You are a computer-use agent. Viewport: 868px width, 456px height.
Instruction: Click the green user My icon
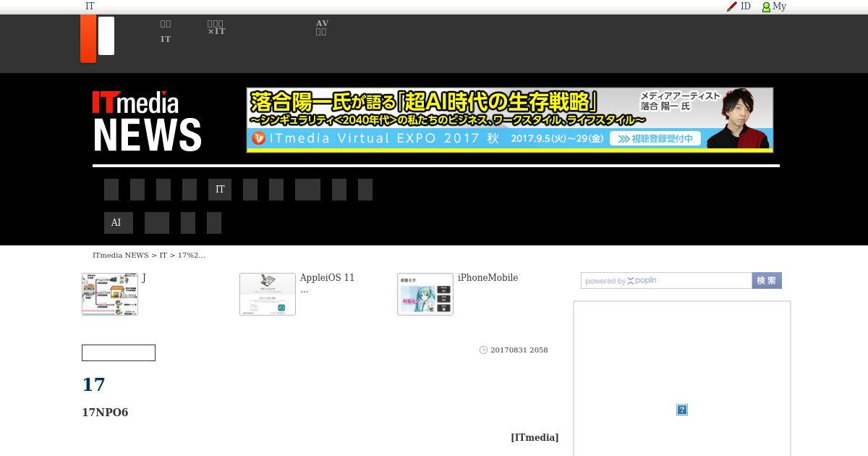(766, 7)
